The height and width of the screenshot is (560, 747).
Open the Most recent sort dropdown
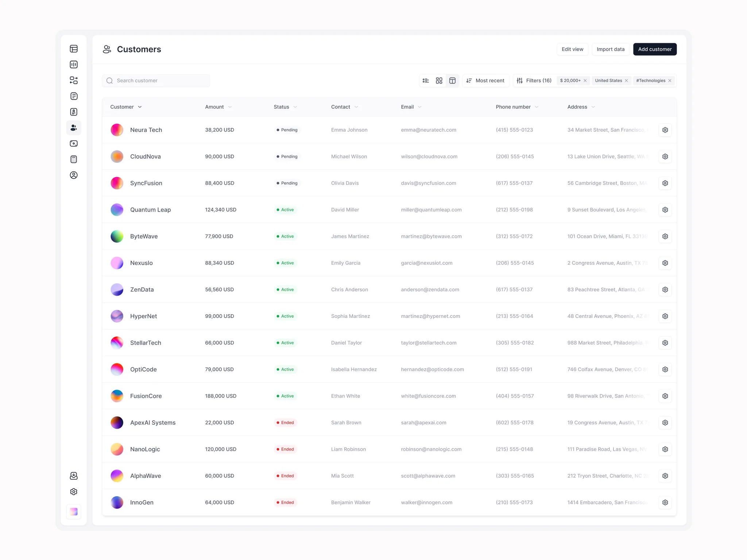[485, 81]
